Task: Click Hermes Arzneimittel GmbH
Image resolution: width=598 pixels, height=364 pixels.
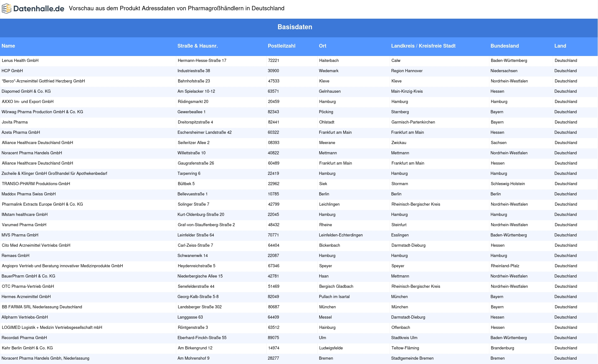Action: (x=26, y=296)
